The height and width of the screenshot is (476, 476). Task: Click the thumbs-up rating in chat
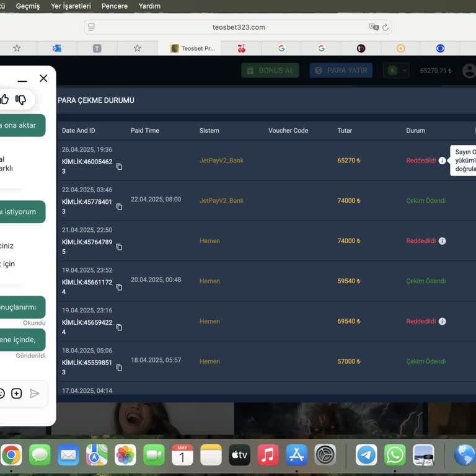coord(4,99)
